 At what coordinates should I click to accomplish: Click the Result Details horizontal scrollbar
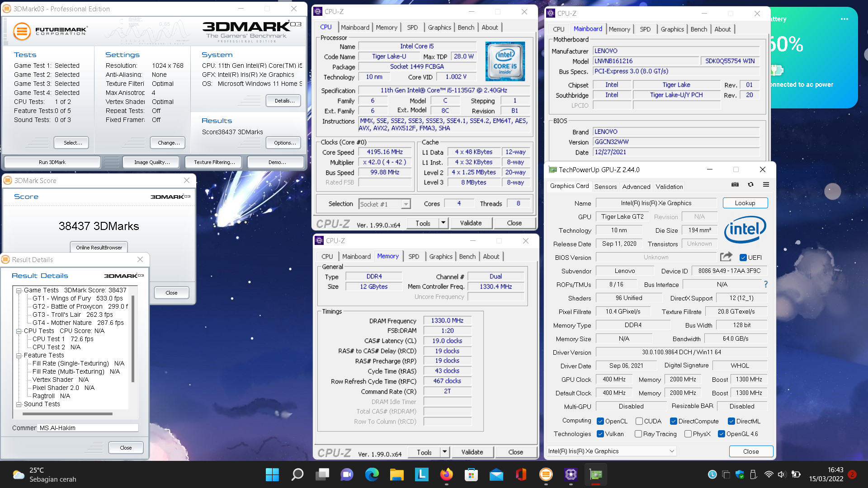tap(67, 414)
